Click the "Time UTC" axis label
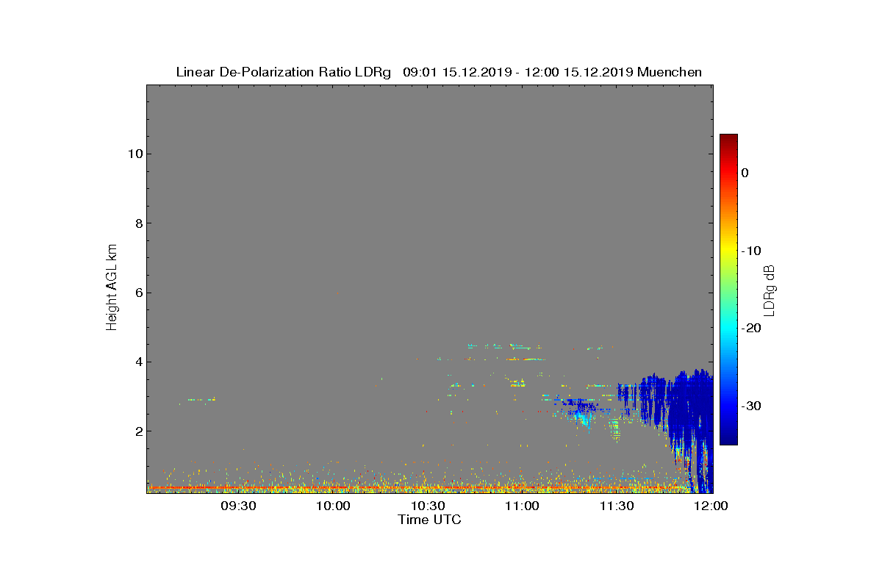 click(430, 520)
